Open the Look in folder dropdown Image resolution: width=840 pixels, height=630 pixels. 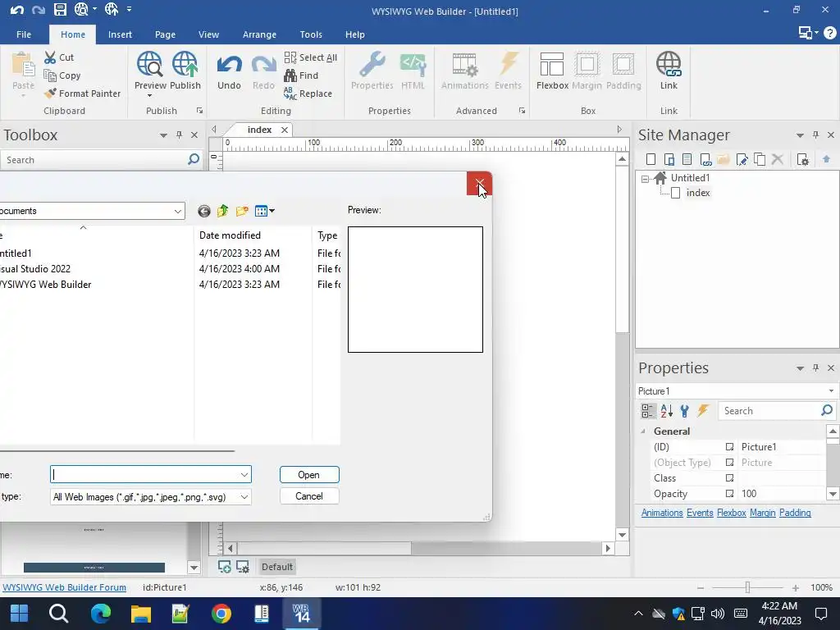(178, 211)
